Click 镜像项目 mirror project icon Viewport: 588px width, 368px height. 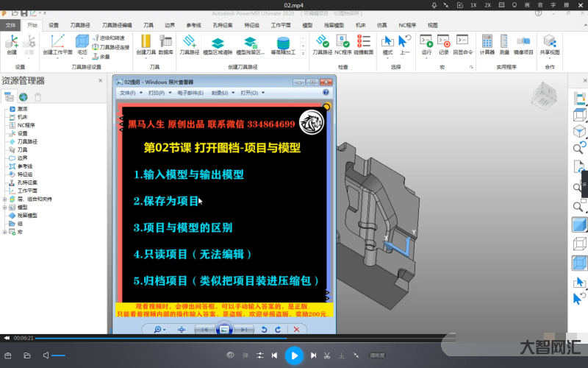(523, 43)
